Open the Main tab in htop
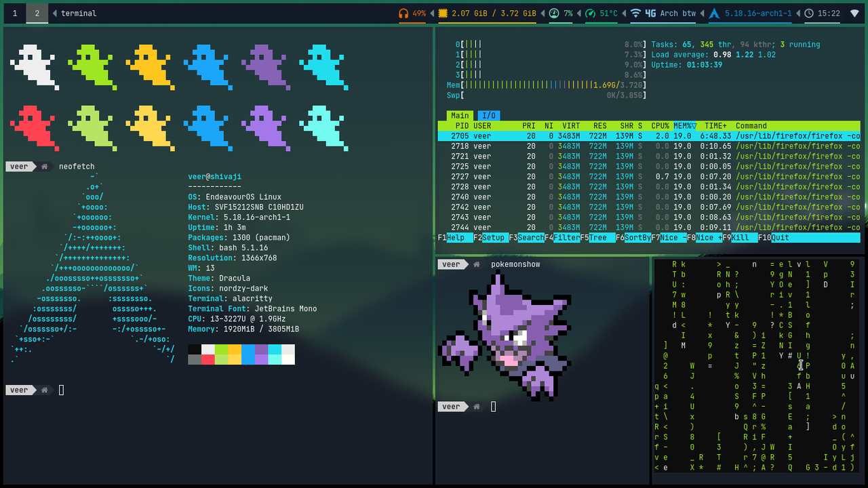This screenshot has height=488, width=868. 460,116
